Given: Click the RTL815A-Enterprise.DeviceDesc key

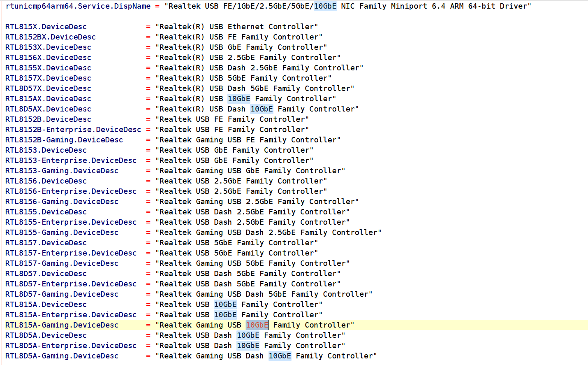Looking at the screenshot, I should (71, 315).
